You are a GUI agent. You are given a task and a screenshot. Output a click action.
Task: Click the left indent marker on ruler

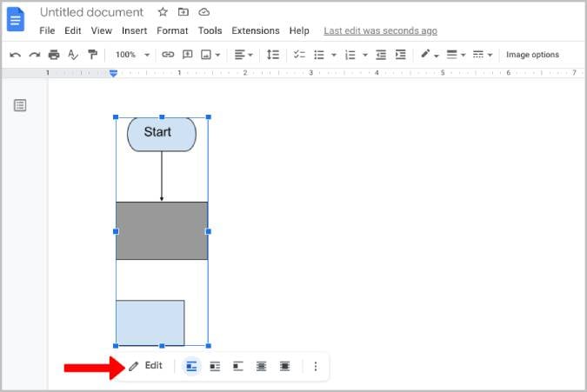pyautogui.click(x=113, y=73)
